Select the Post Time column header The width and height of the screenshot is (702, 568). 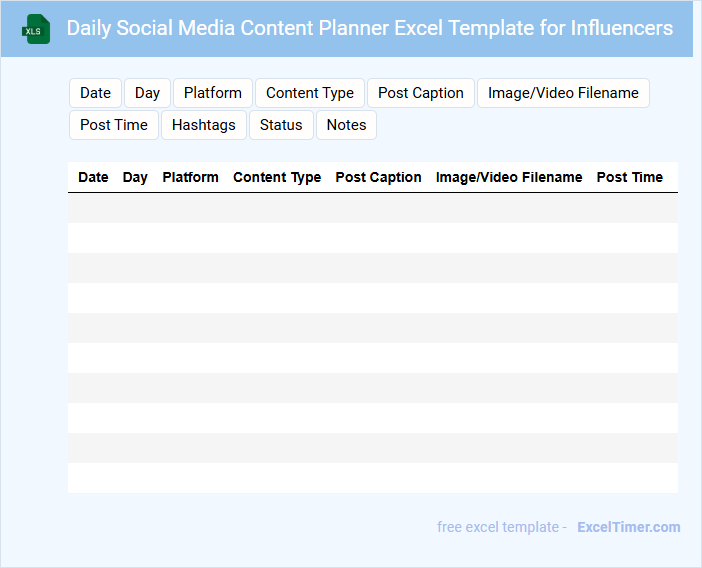[x=630, y=177]
